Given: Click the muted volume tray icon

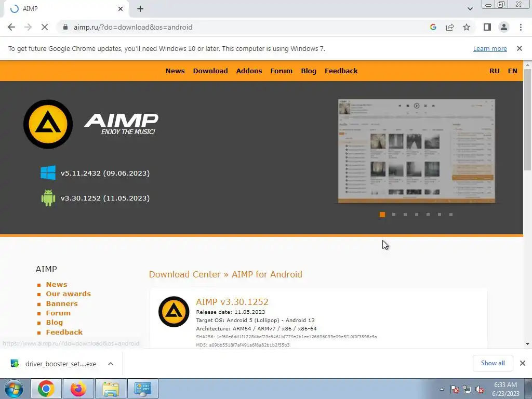Looking at the screenshot, I should [480, 390].
